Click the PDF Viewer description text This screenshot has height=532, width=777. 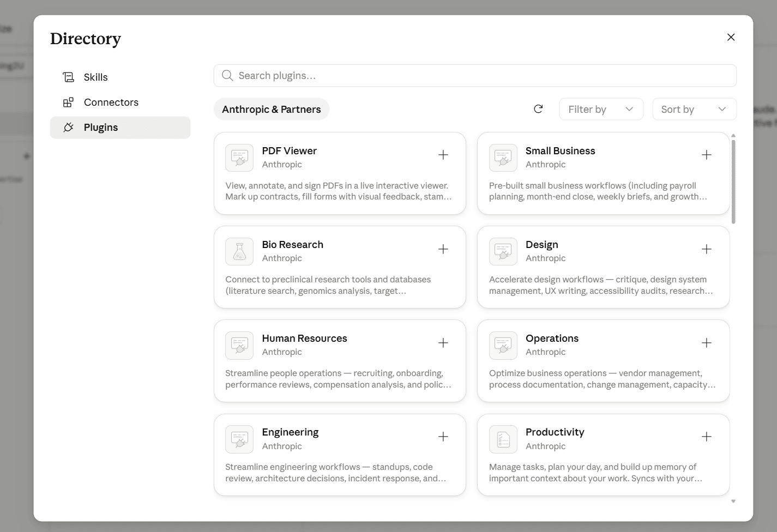[x=339, y=191]
